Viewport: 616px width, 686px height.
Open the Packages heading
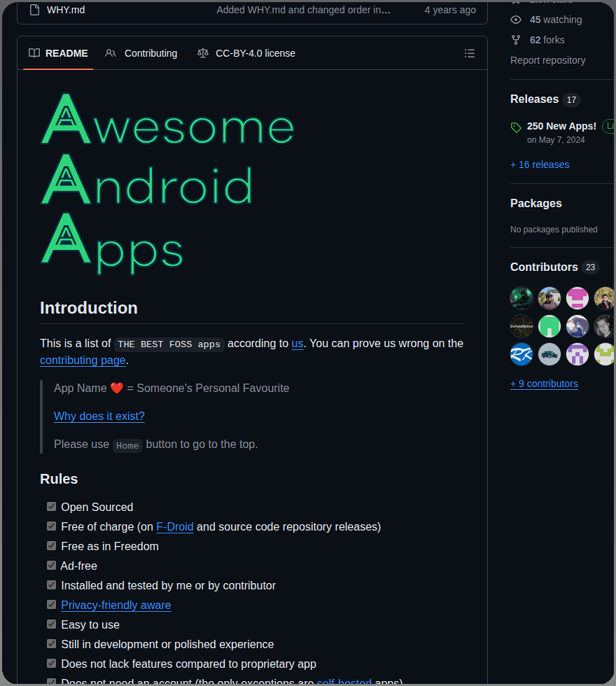click(x=536, y=203)
